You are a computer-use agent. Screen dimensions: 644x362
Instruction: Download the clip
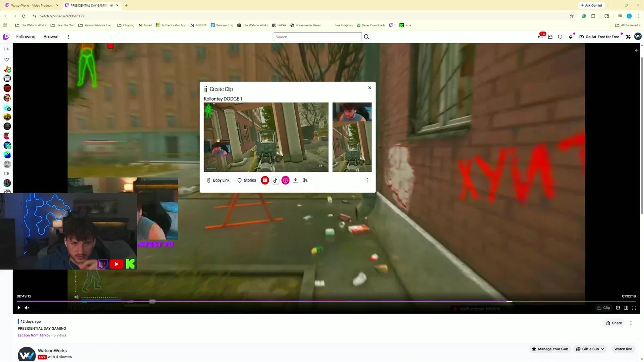(x=295, y=180)
